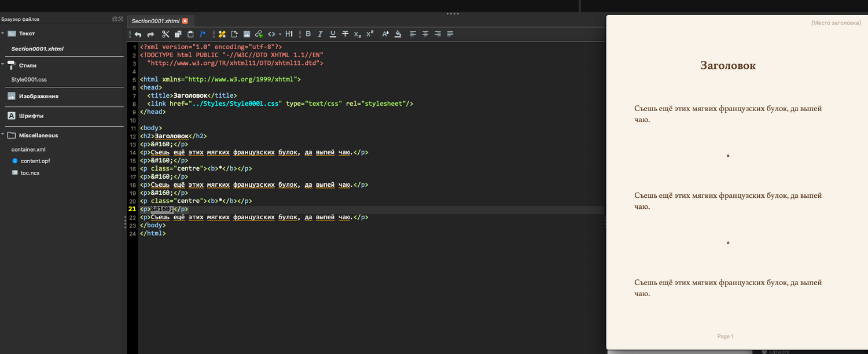Toggle underline formatting
Screen dimensions: 868x354
pos(333,34)
